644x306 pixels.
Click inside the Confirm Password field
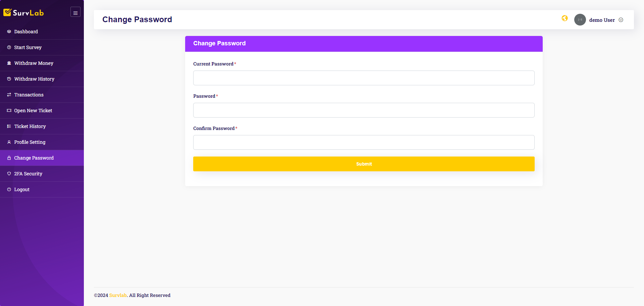(364, 142)
